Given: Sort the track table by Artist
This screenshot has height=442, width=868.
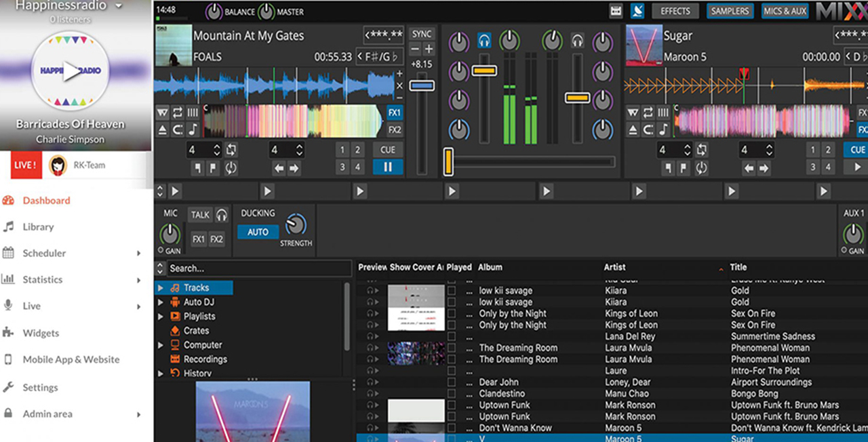Looking at the screenshot, I should pyautogui.click(x=614, y=267).
